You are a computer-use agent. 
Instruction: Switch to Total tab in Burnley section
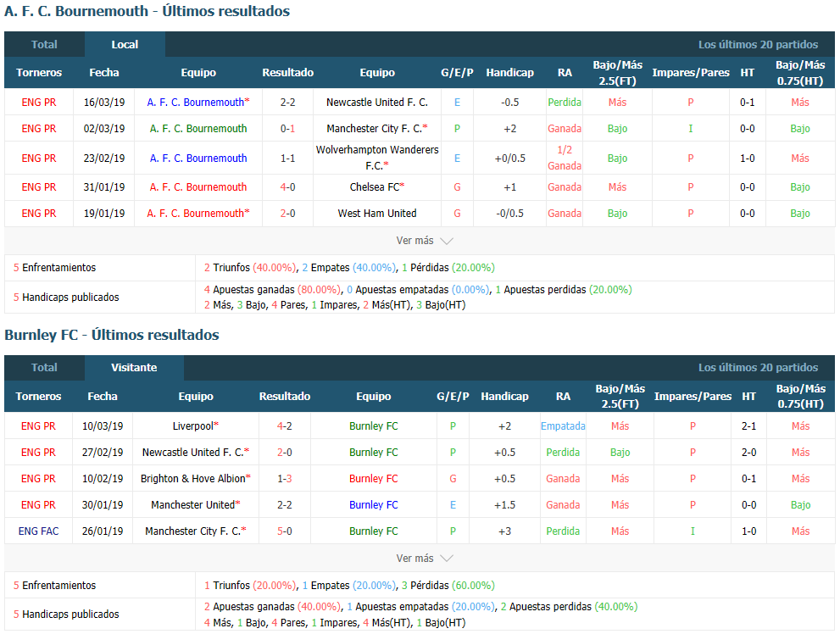tap(44, 367)
